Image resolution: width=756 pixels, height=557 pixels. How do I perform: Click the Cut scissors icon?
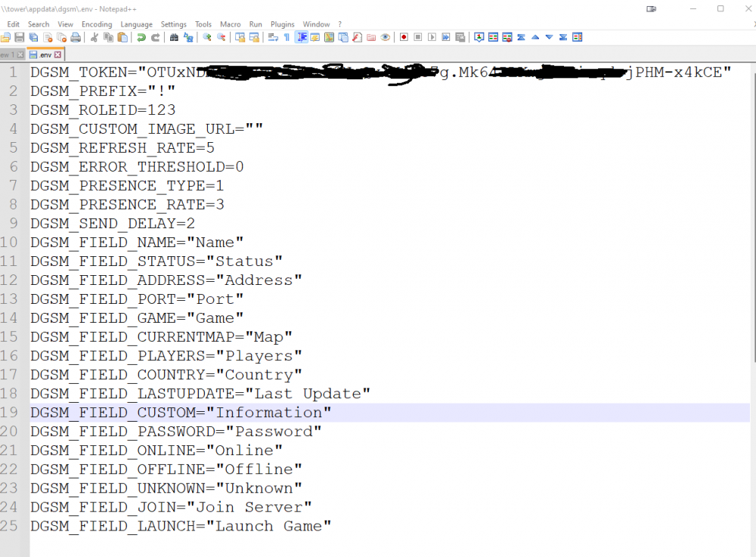coord(94,38)
